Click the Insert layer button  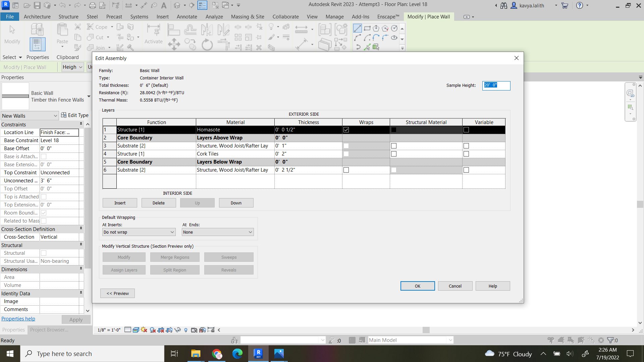pos(120,203)
